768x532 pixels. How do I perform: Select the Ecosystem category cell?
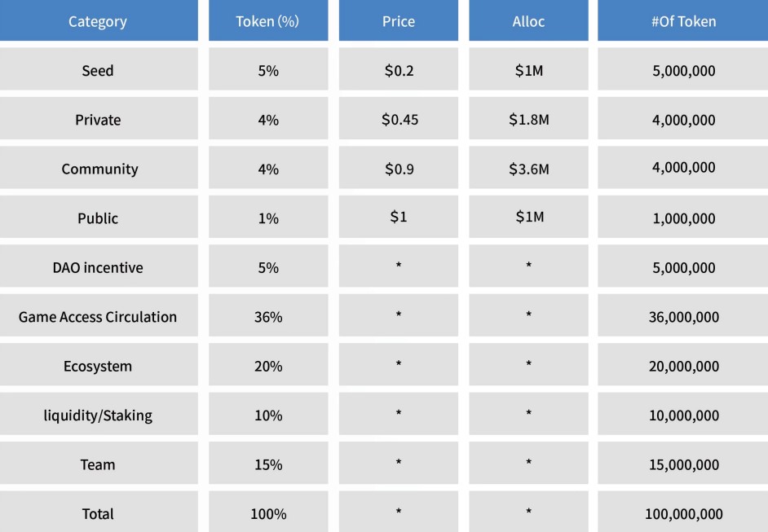[x=98, y=366]
